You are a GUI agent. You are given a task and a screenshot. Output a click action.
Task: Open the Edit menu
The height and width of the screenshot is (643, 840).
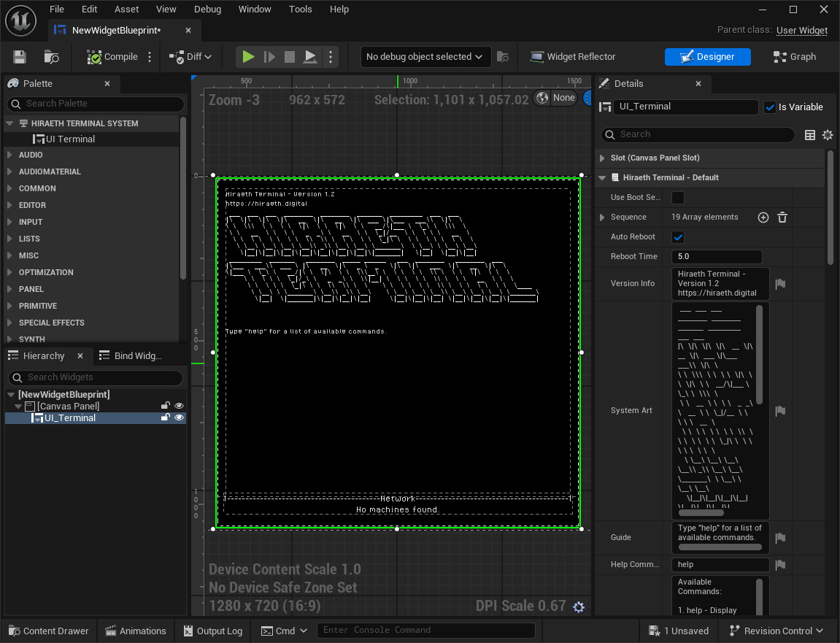(89, 9)
